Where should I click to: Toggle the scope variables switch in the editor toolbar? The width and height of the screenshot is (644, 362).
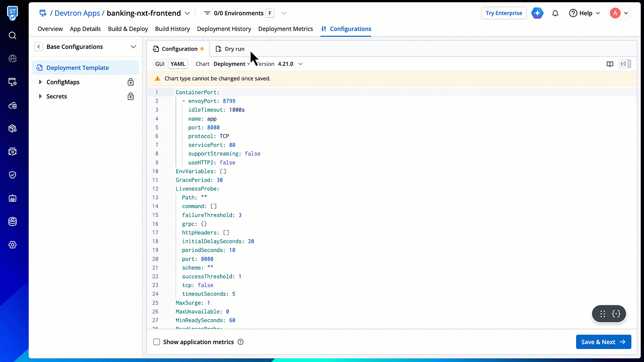[625, 64]
